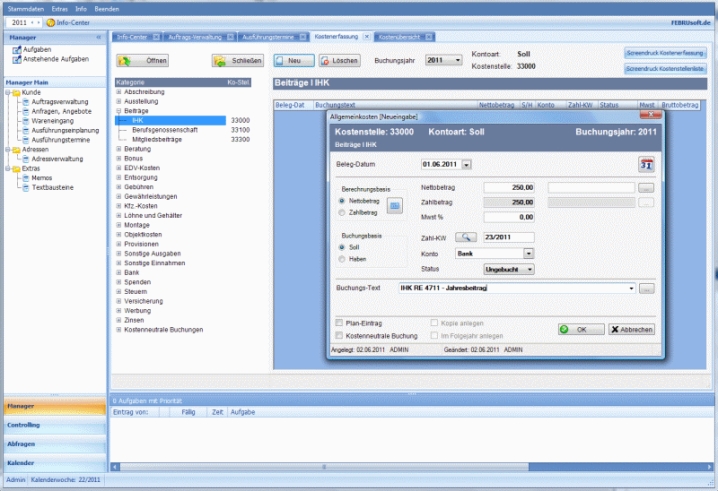This screenshot has width=718, height=491.
Task: Click the ellipsis button beside Buchungs-Text
Action: [x=647, y=289]
